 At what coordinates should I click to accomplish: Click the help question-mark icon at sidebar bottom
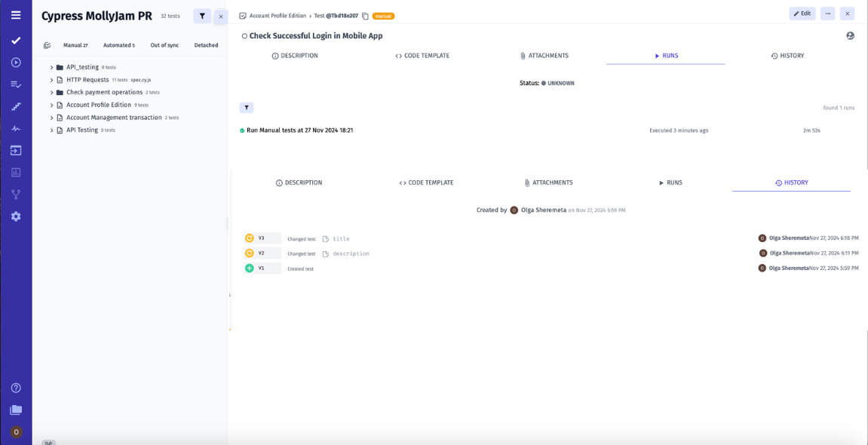(x=15, y=388)
